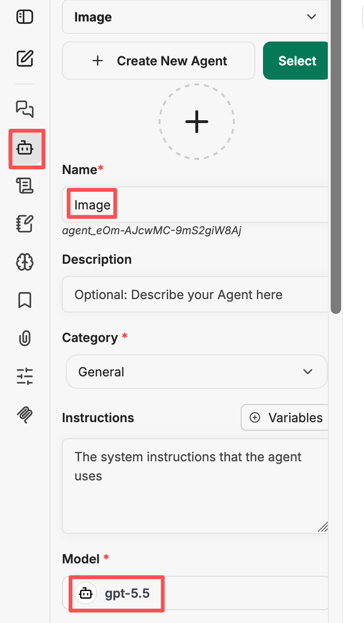Open the notebook with pen icon
The height and width of the screenshot is (623, 364).
coord(25,224)
